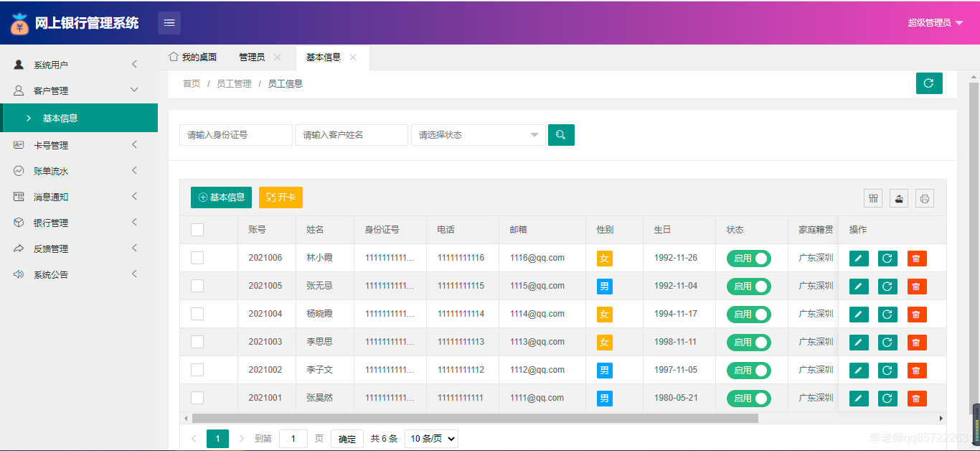Click the horizontal table scrollbar
The height and width of the screenshot is (451, 980).
(x=475, y=418)
